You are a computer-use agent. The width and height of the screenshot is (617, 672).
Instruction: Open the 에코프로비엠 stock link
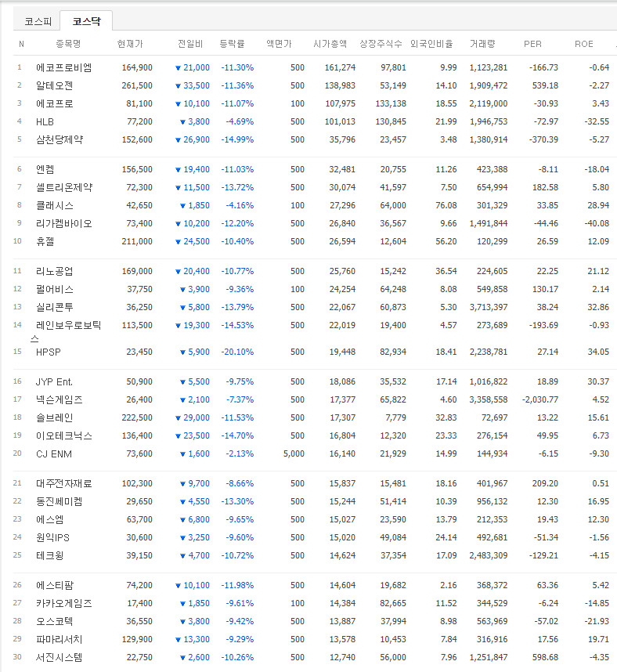(64, 67)
